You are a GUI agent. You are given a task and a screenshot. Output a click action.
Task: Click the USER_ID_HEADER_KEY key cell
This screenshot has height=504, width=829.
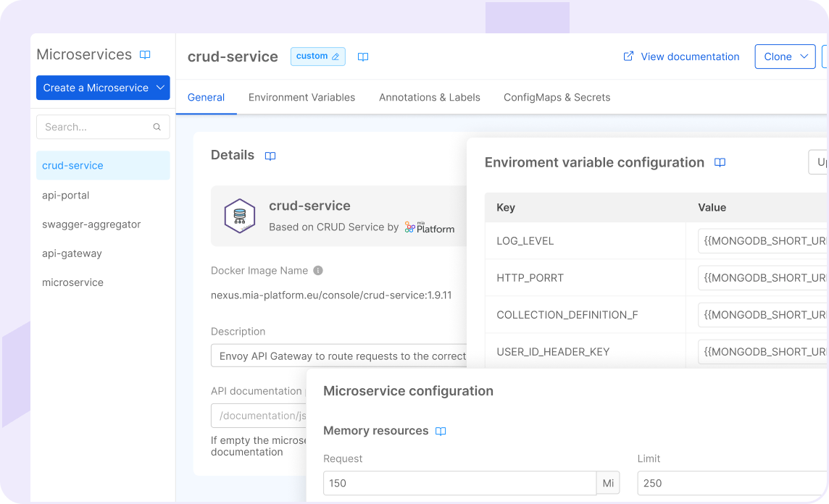click(x=586, y=350)
